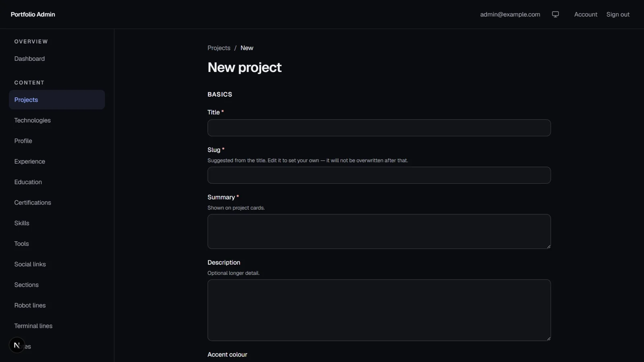Go to Portfolio Admin home
This screenshot has width=644, height=362.
pyautogui.click(x=33, y=14)
